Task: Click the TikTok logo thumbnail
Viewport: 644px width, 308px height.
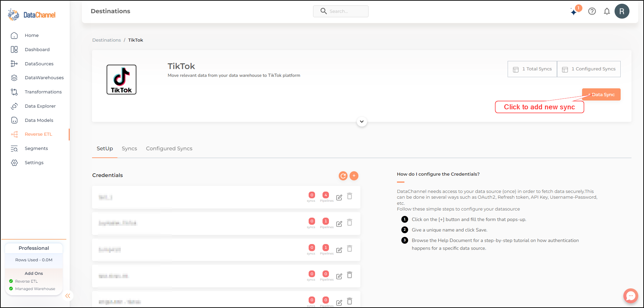Action: [121, 80]
